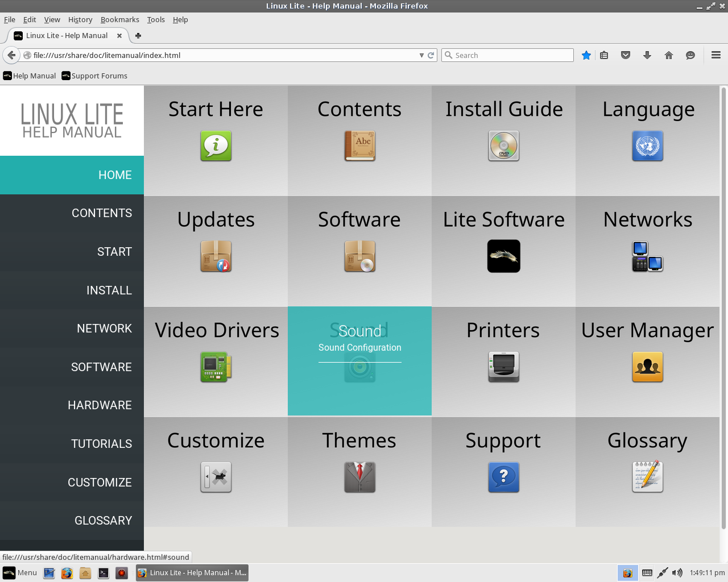Open the Sound Configuration tile
This screenshot has height=582, width=728.
[x=359, y=361]
